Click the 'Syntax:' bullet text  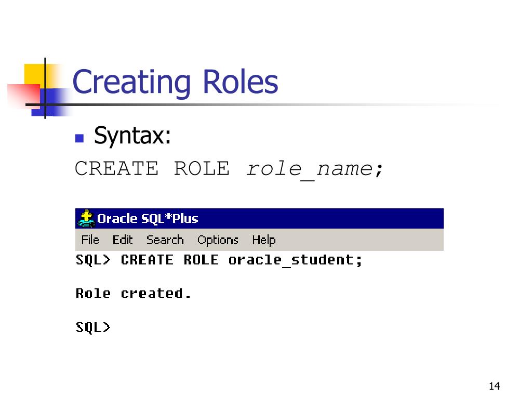coord(132,136)
